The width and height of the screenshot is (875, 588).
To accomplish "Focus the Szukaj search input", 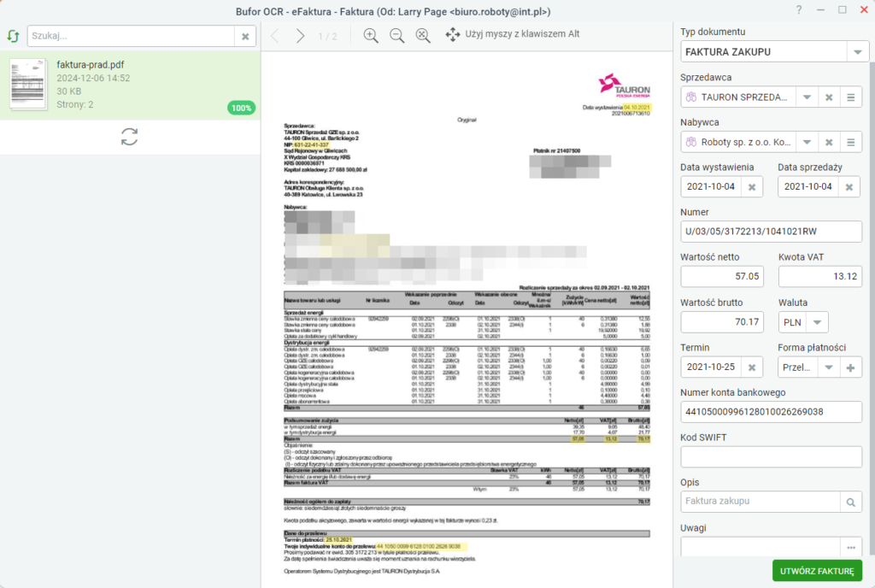I will point(131,36).
